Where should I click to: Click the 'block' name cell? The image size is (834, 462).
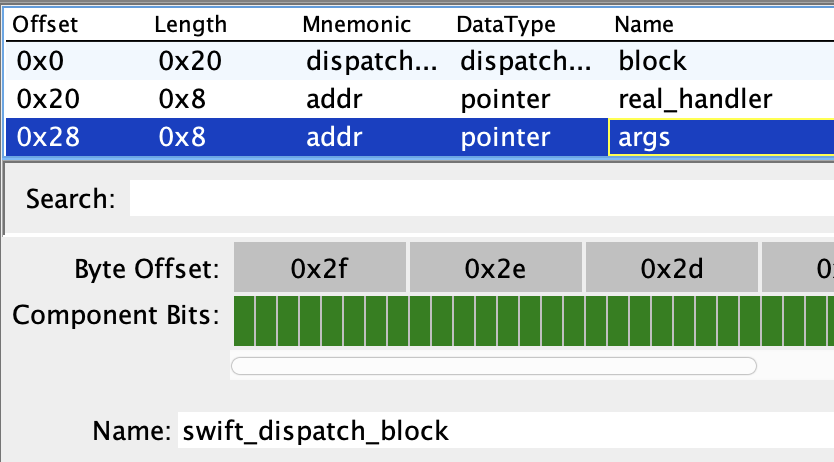click(x=652, y=61)
